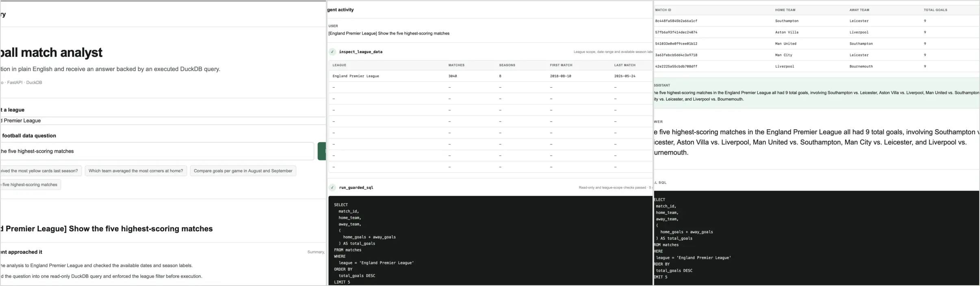Click the 'gent activity' panel heading
Viewport: 980px width, 286px height.
click(x=340, y=10)
